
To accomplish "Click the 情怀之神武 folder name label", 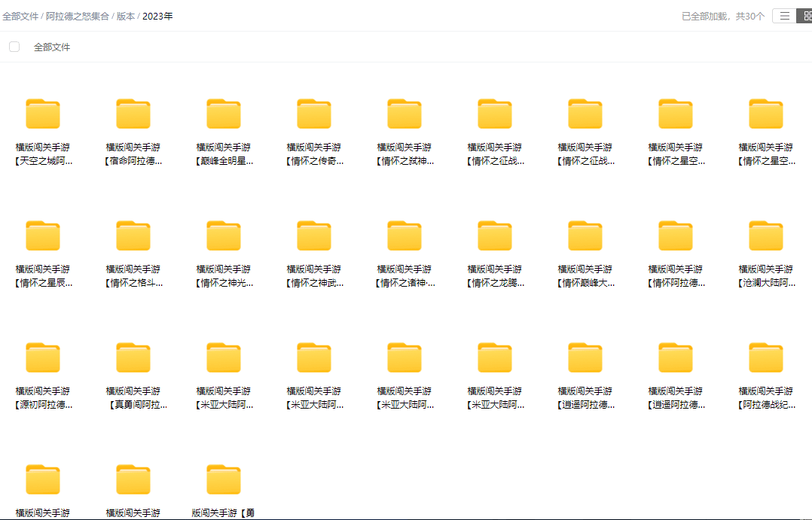I will coord(314,276).
